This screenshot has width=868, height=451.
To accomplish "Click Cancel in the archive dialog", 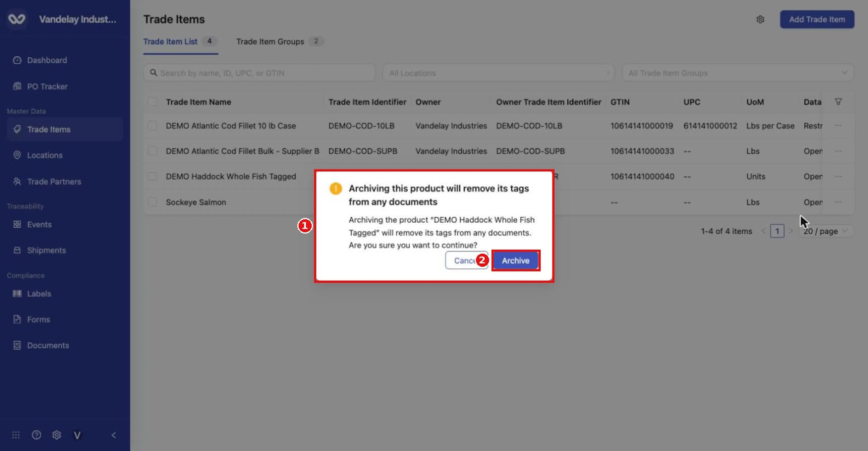I will tap(467, 260).
